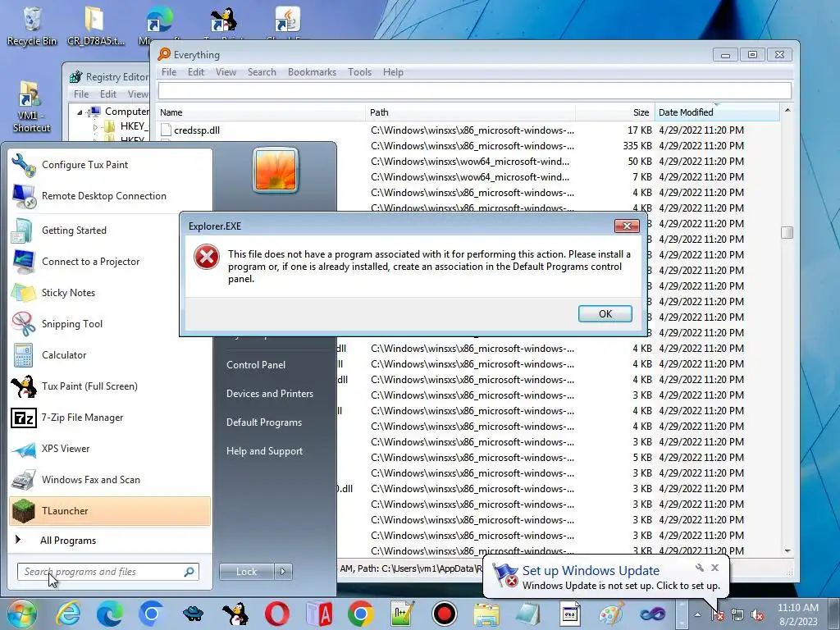Open the File menu in Everything

pyautogui.click(x=169, y=72)
